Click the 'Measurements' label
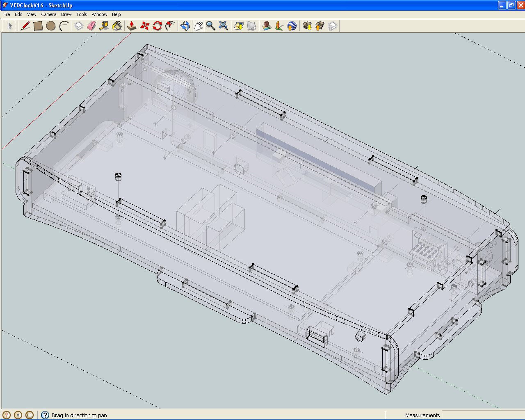The image size is (525, 420). click(422, 415)
